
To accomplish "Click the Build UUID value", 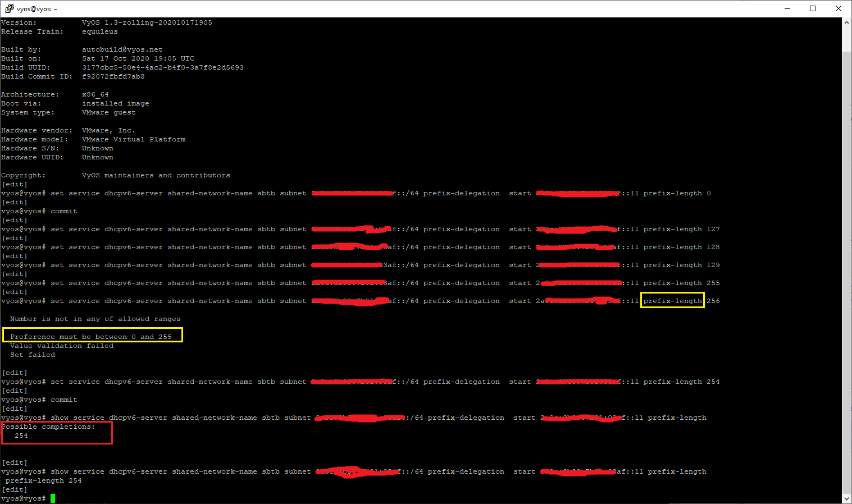I will click(x=163, y=67).
